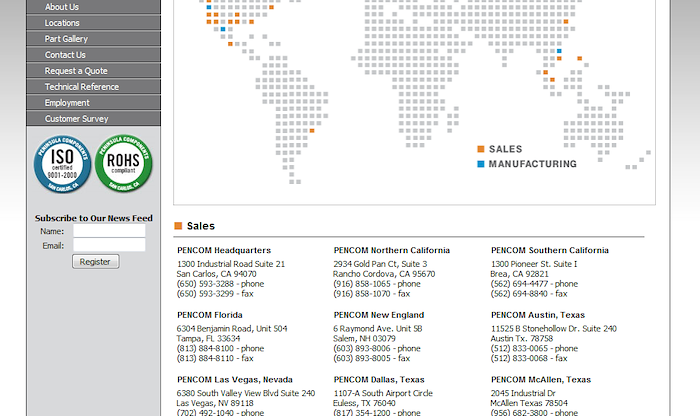Click the Salem, NH 03079 line
The width and height of the screenshot is (700, 416).
coord(364,338)
